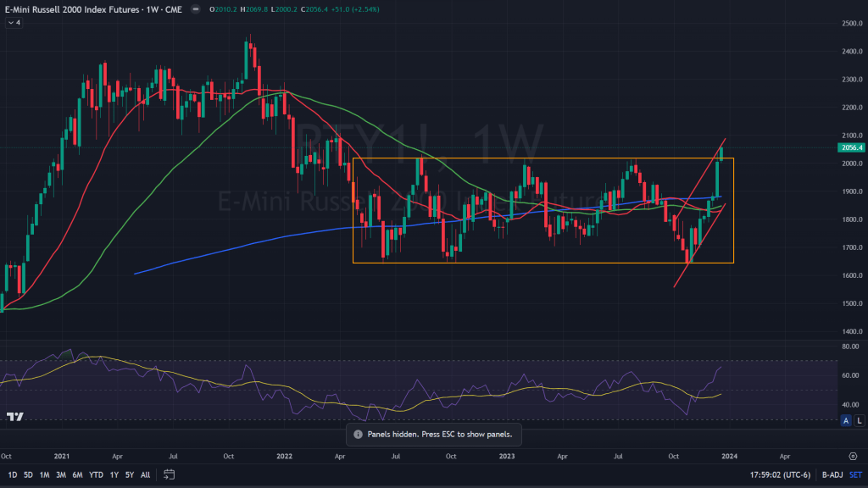
Task: Select the YTD time range
Action: (96, 474)
